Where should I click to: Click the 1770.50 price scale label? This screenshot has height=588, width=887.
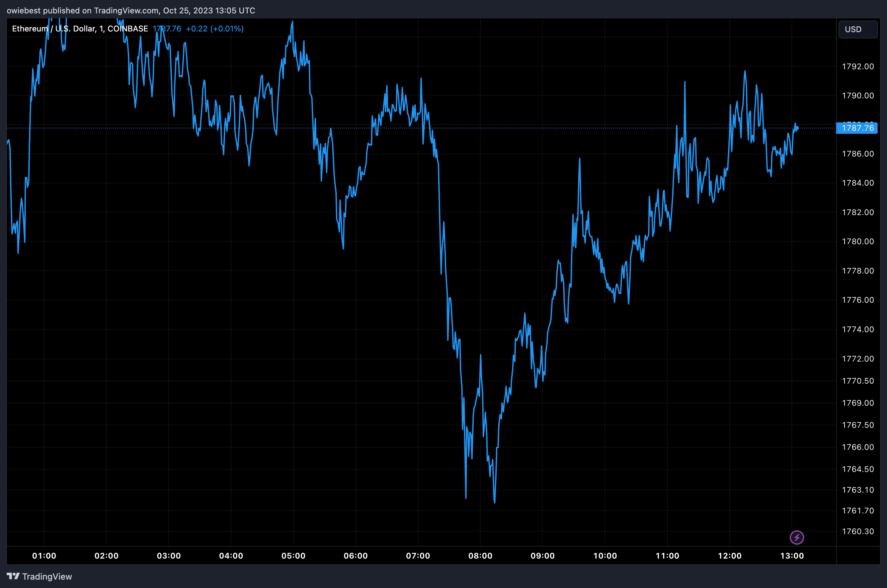858,381
